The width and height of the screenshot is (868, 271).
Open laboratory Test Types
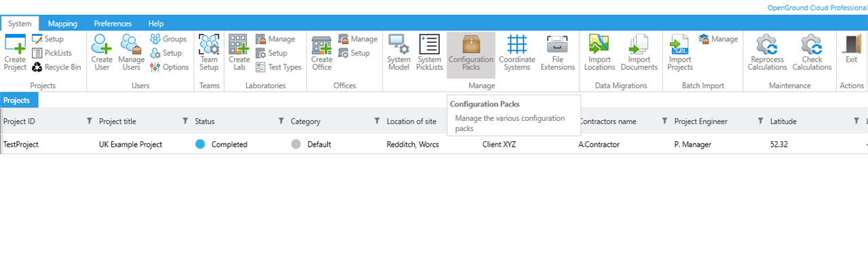coord(279,67)
